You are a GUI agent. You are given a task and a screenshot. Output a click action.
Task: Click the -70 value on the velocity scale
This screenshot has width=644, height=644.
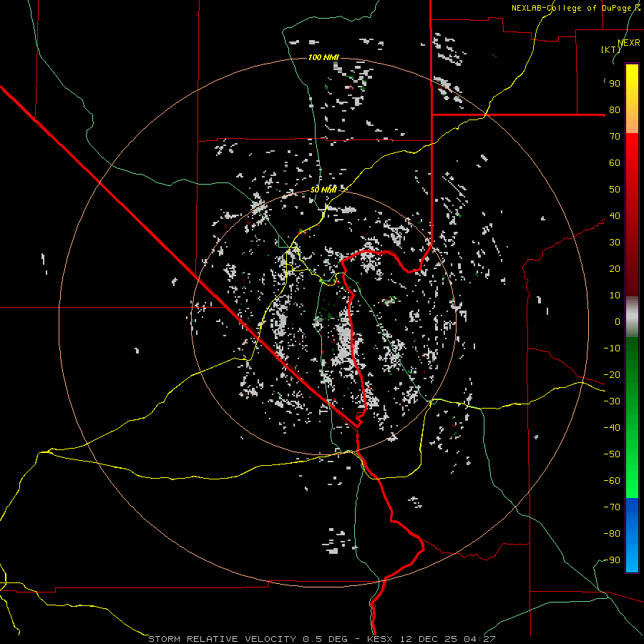pyautogui.click(x=612, y=507)
